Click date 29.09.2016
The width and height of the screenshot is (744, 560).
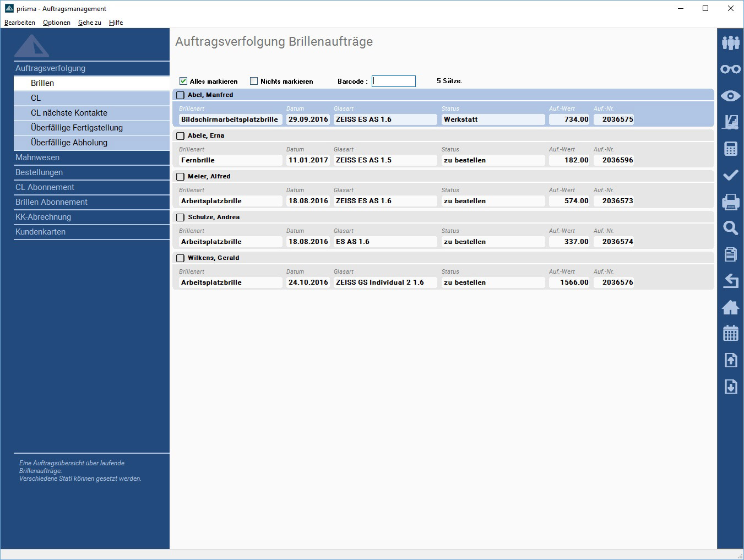[x=308, y=119]
